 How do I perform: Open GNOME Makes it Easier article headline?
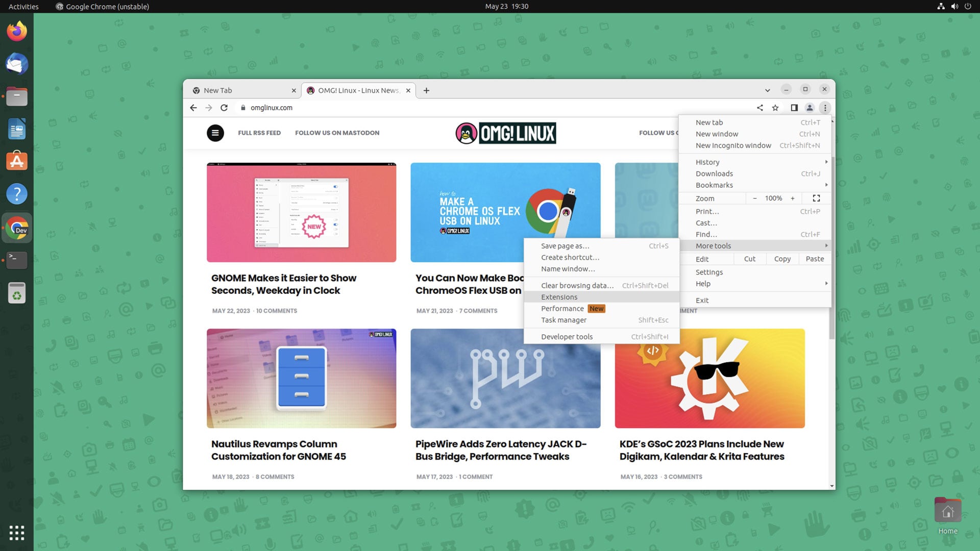point(284,285)
